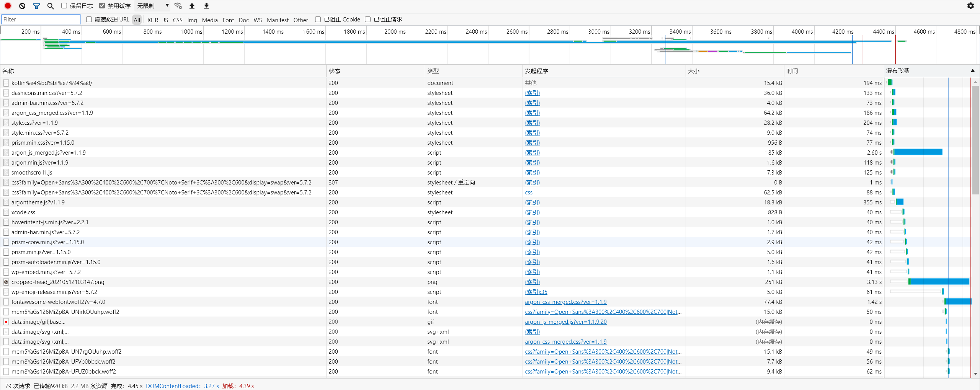Open the 无限制 throttling dropdown
Viewport: 980px width, 390px height.
pyautogui.click(x=152, y=5)
